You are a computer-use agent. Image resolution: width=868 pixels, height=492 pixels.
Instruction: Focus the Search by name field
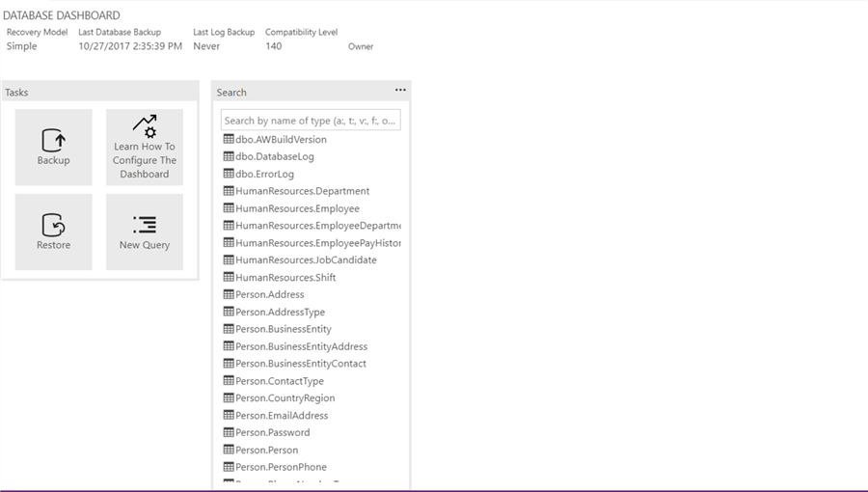(311, 120)
